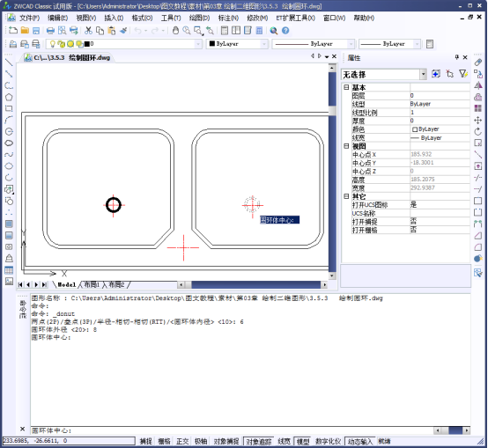Toggle 对象捕捉 object snap in status bar
488x448 pixels.
click(226, 441)
